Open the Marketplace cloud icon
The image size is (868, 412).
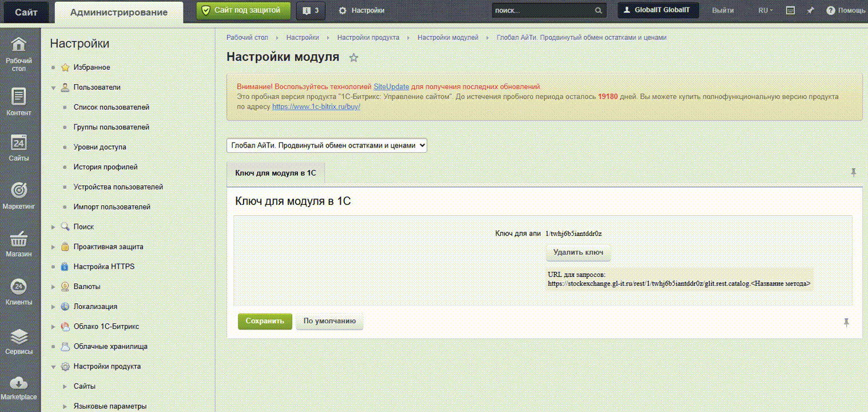tap(19, 383)
